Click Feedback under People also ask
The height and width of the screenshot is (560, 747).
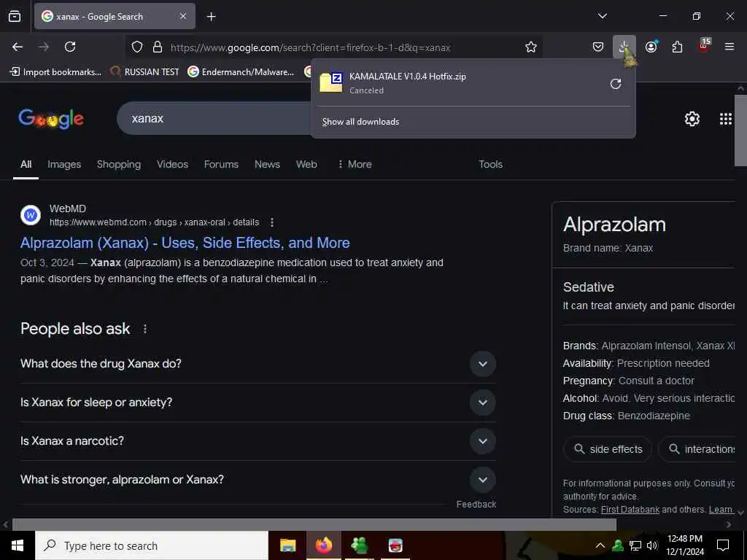(x=476, y=505)
